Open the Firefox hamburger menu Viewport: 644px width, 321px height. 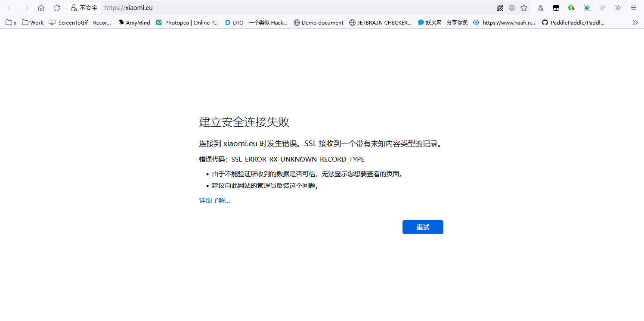pyautogui.click(x=633, y=8)
